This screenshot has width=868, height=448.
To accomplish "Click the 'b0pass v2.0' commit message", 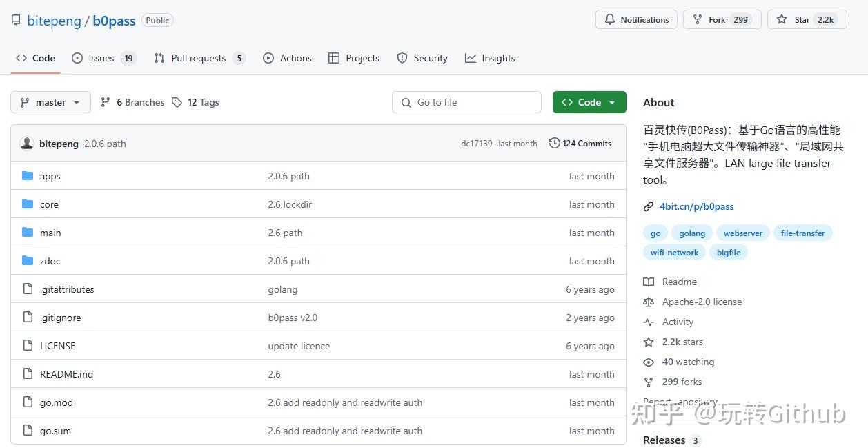I will (x=293, y=318).
